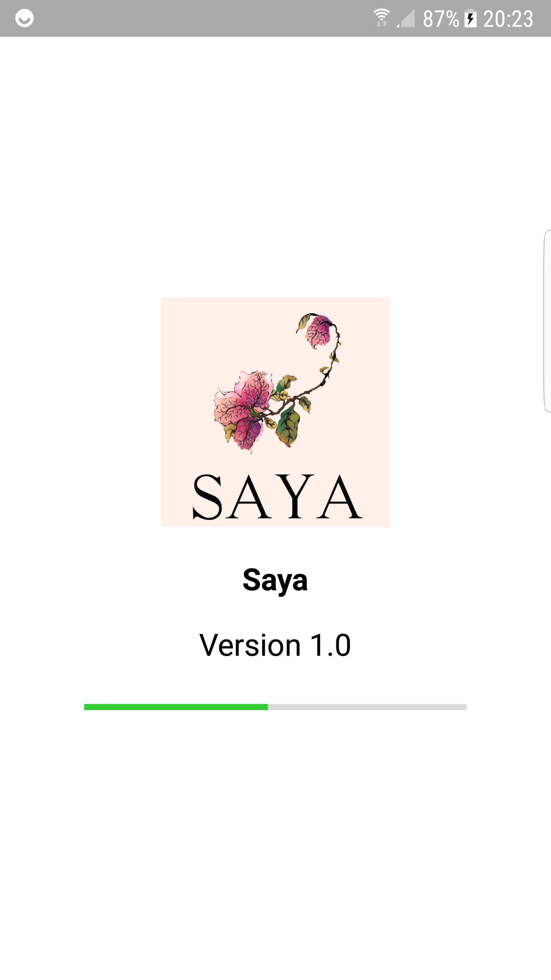This screenshot has width=551, height=980.
Task: Tap the big green leaf in the logo
Action: (289, 426)
